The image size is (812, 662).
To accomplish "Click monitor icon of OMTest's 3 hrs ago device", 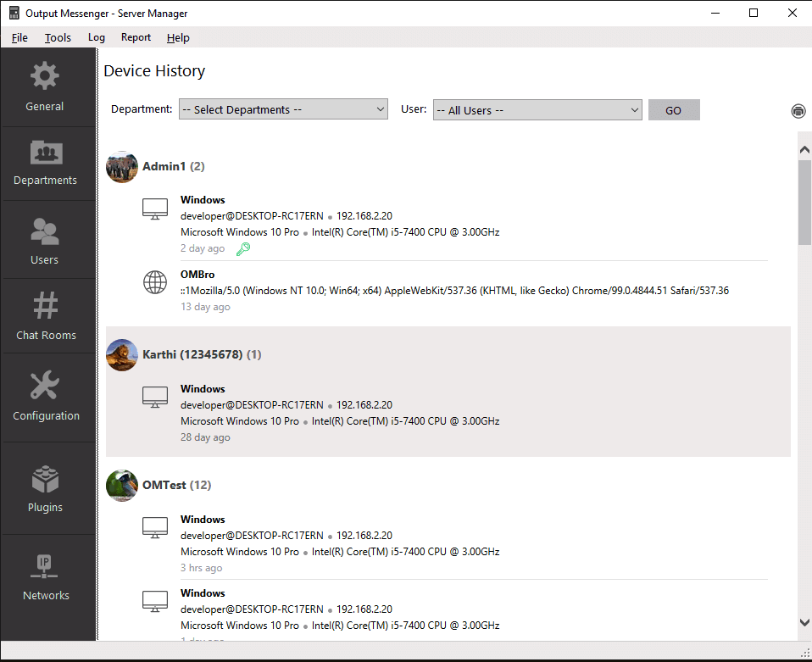I will (155, 528).
